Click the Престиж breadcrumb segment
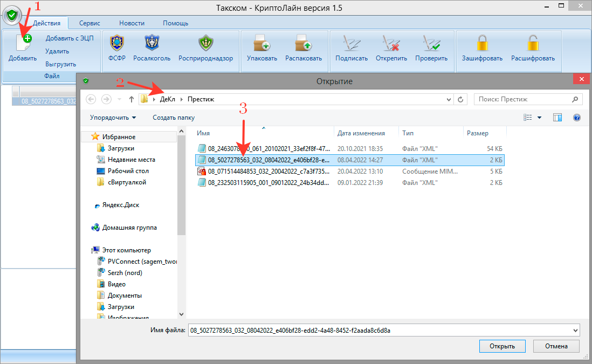592x364 pixels. point(201,99)
